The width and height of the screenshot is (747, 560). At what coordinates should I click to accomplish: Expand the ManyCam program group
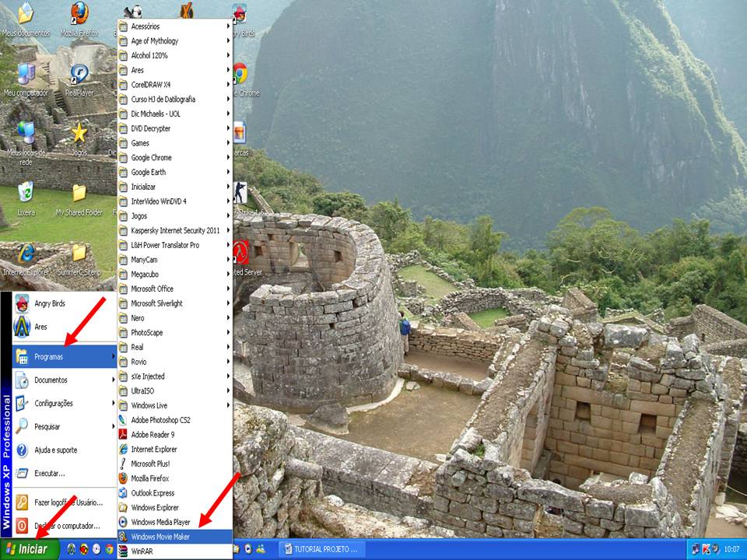point(175,260)
